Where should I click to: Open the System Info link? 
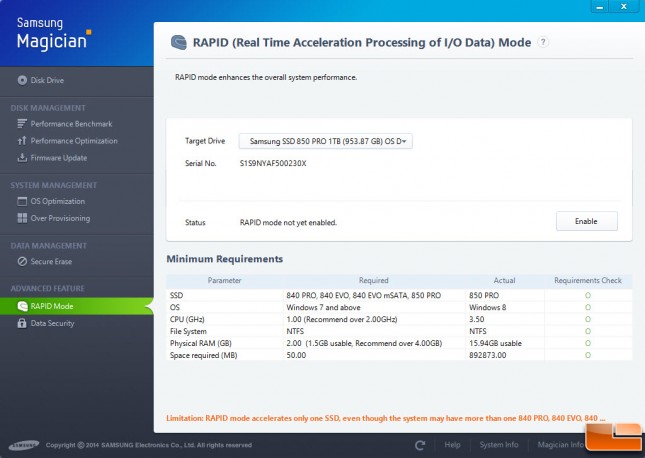point(499,445)
